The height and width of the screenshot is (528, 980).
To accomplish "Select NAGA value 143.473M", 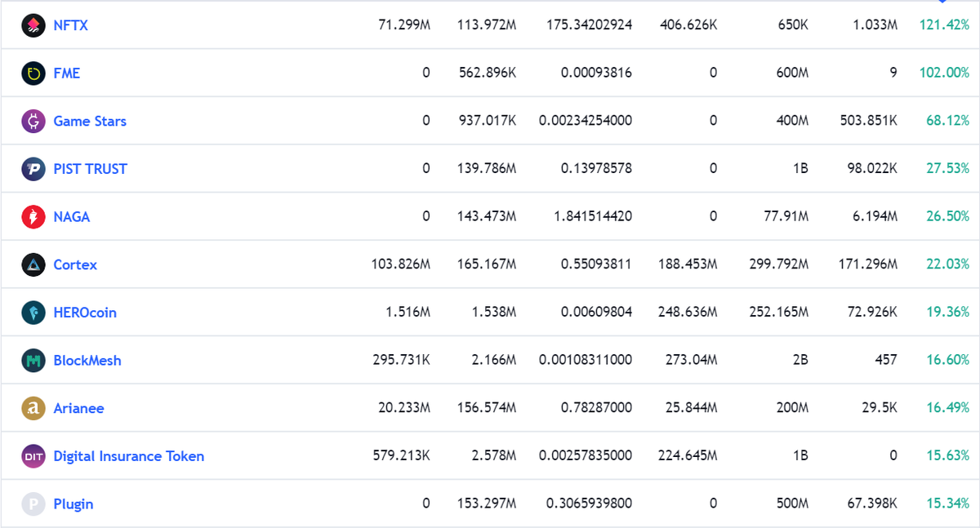I will pyautogui.click(x=486, y=217).
